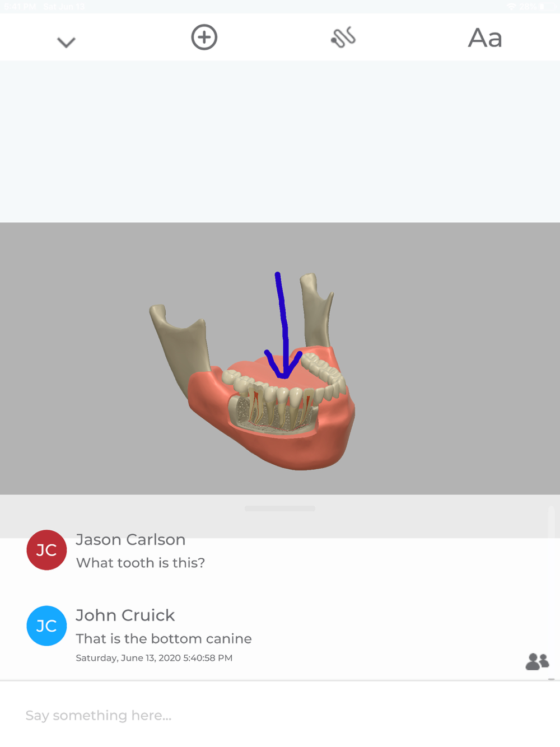Viewport: 560px width, 747px height.
Task: Tap the battery indicator in status bar
Action: 542,7
